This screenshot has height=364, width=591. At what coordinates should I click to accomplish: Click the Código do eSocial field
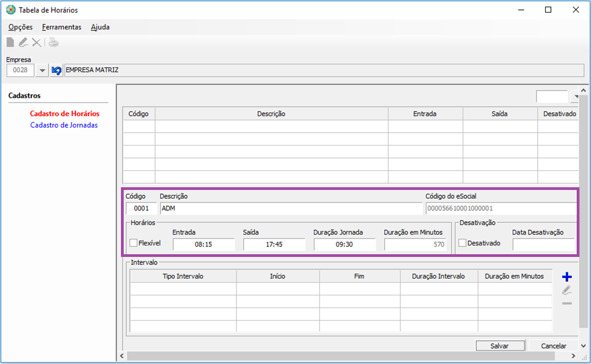501,208
